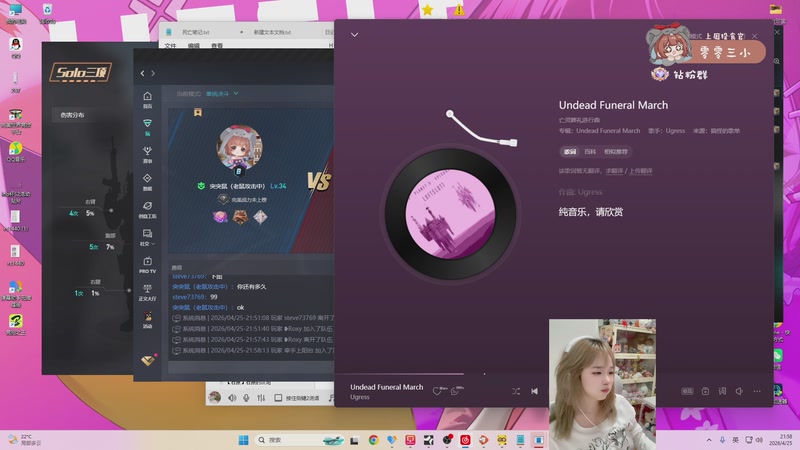Toggle shuffle play mode
Viewport: 800px width, 450px height.
click(x=516, y=391)
